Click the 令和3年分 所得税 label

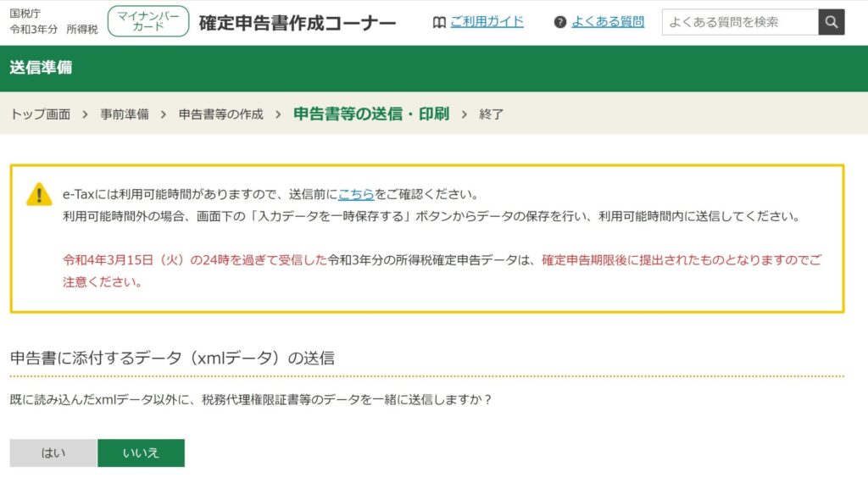(53, 29)
